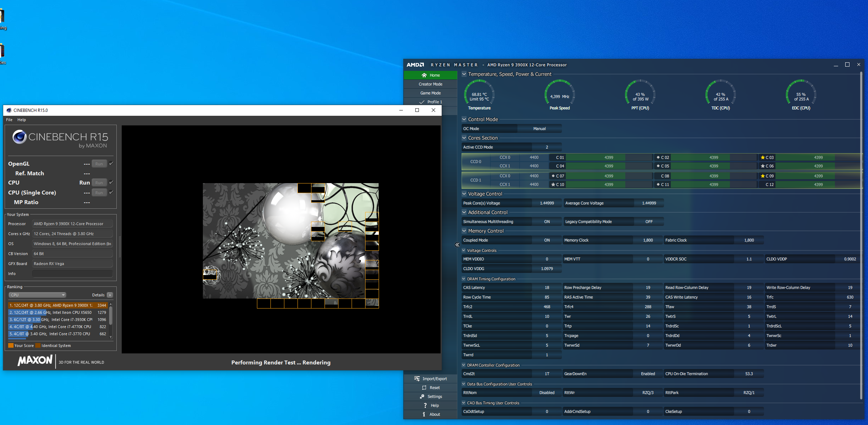Click the C 01 core speed bar
Image resolution: width=868 pixels, height=425 pixels.
tap(609, 157)
